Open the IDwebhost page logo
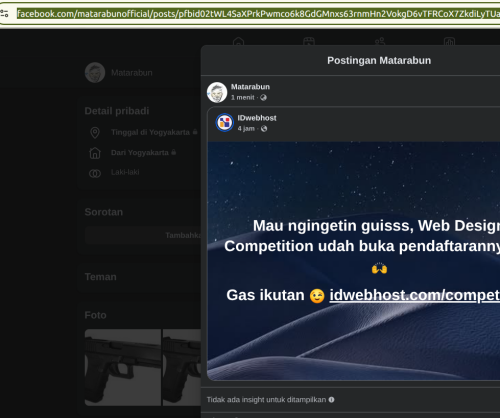The height and width of the screenshot is (418, 500). (225, 123)
